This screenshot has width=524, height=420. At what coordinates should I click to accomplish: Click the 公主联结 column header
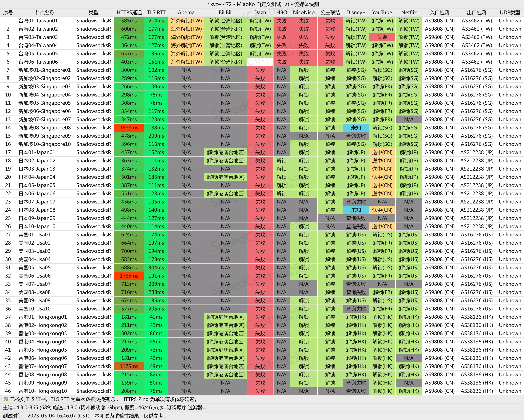click(330, 12)
